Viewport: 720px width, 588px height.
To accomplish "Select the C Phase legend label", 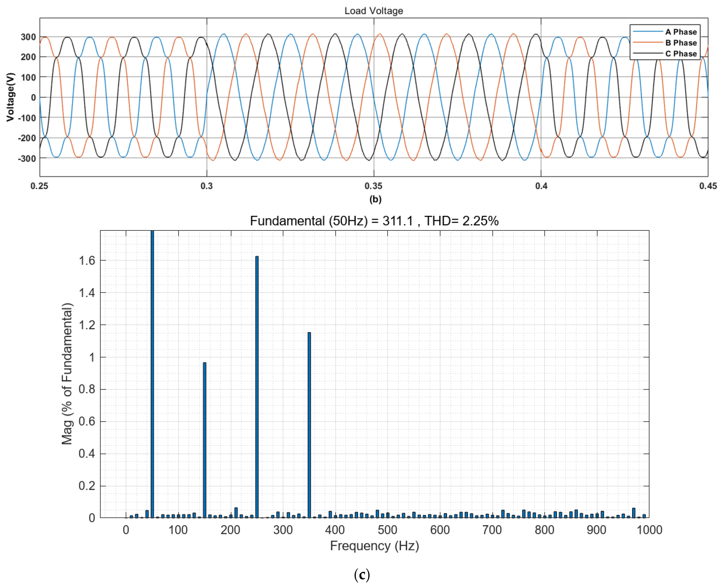I will [681, 54].
